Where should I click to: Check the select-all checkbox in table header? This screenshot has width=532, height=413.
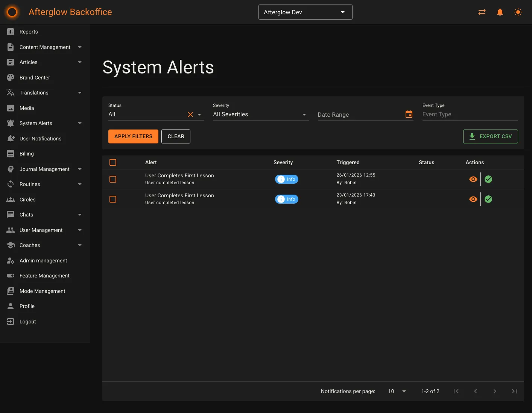[113, 162]
